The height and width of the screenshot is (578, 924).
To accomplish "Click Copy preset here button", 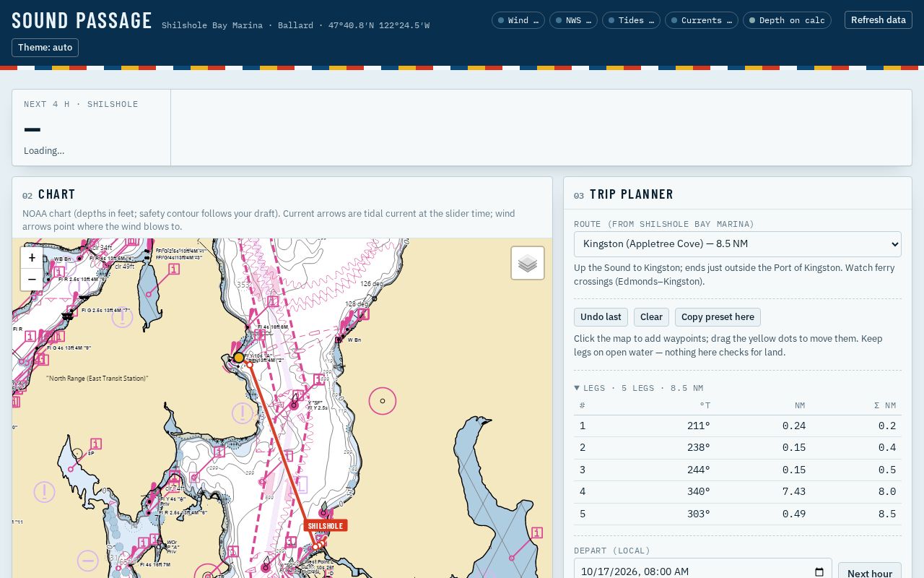I will (718, 317).
